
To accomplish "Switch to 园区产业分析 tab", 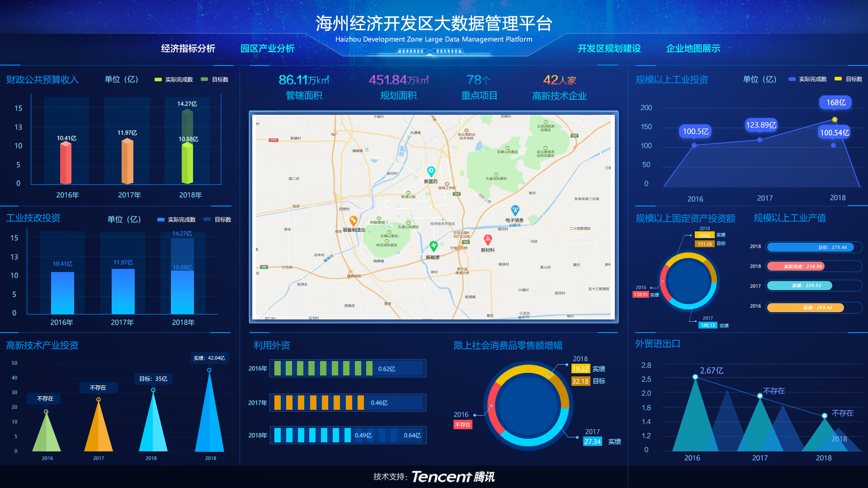I will tap(267, 48).
